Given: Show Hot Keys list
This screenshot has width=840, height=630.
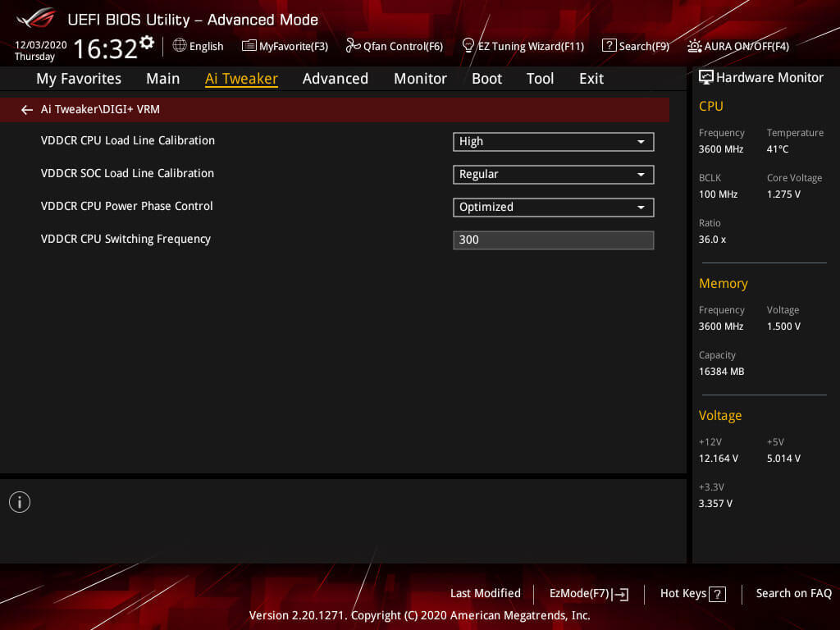Looking at the screenshot, I should pyautogui.click(x=683, y=594).
